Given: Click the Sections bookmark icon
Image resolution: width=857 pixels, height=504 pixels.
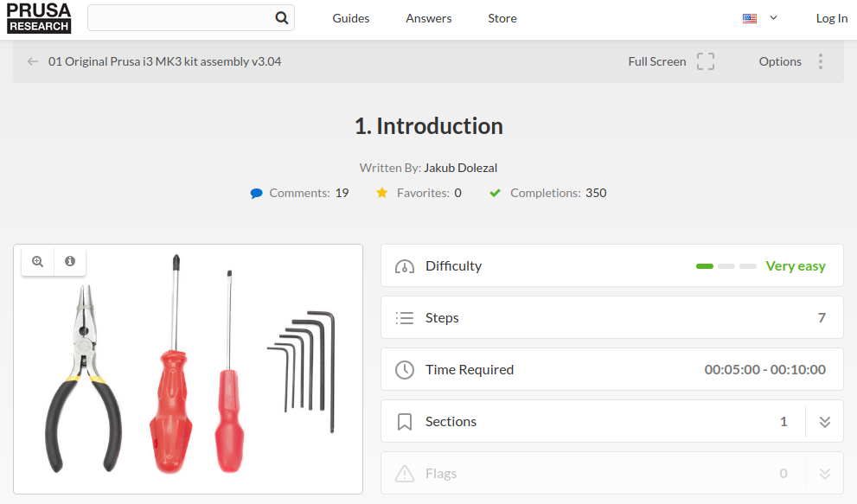Looking at the screenshot, I should pyautogui.click(x=405, y=422).
